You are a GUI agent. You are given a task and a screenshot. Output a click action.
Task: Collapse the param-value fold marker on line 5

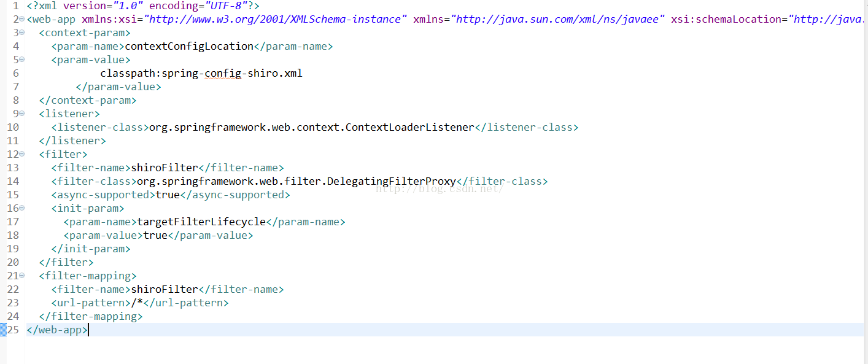coord(22,60)
